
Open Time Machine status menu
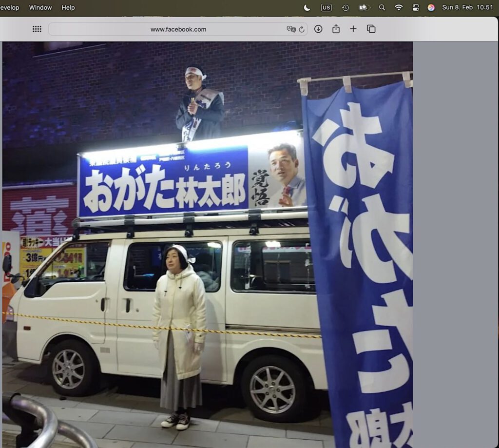(x=345, y=7)
